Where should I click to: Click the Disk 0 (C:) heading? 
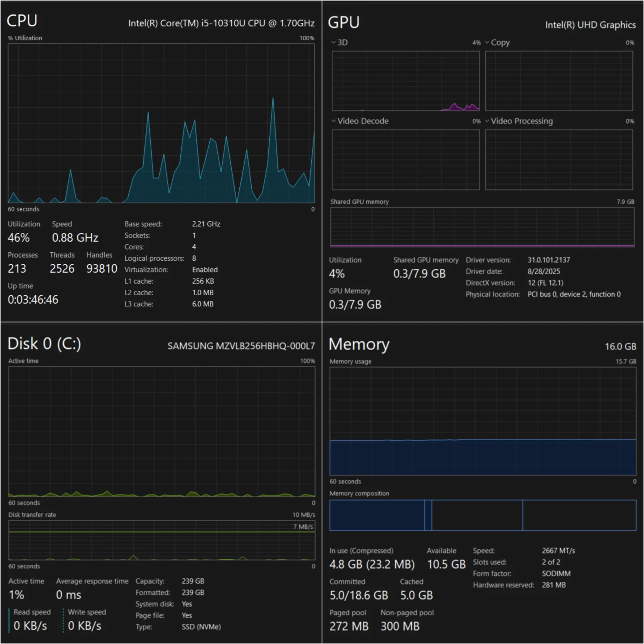[44, 344]
